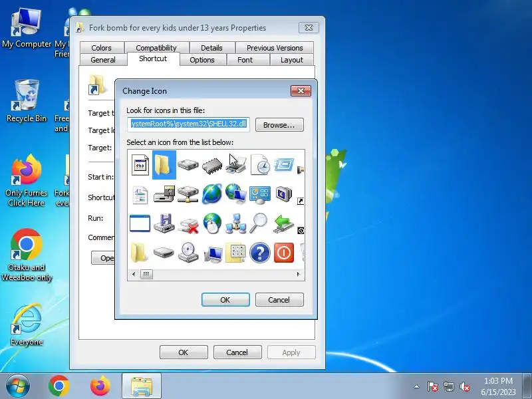Open Only Furries Click Here Firefox shortcut
The height and width of the screenshot is (399, 532).
(27, 180)
